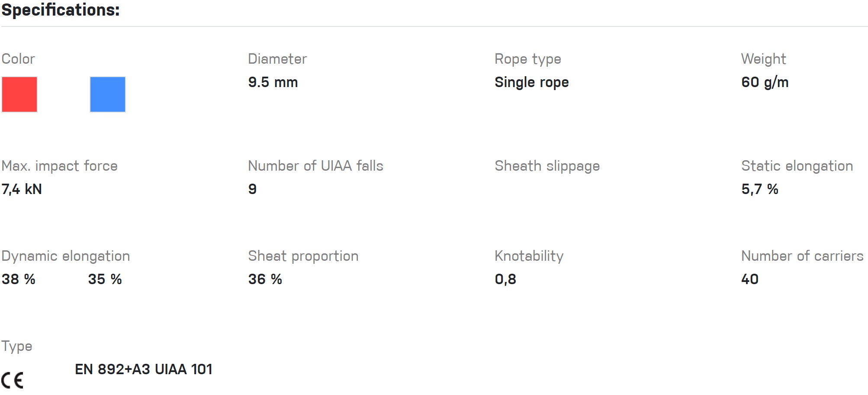
Task: Click the 9.5 mm diameter value
Action: coord(273,82)
